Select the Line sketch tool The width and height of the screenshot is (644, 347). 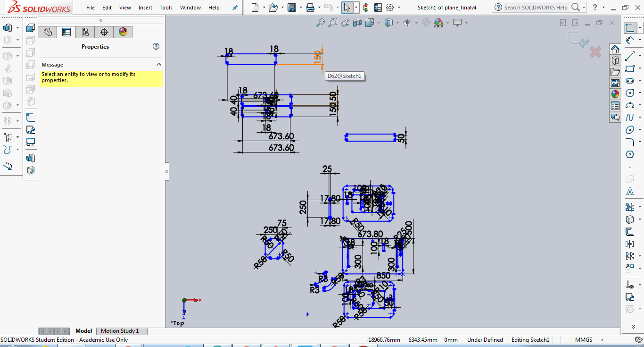630,56
